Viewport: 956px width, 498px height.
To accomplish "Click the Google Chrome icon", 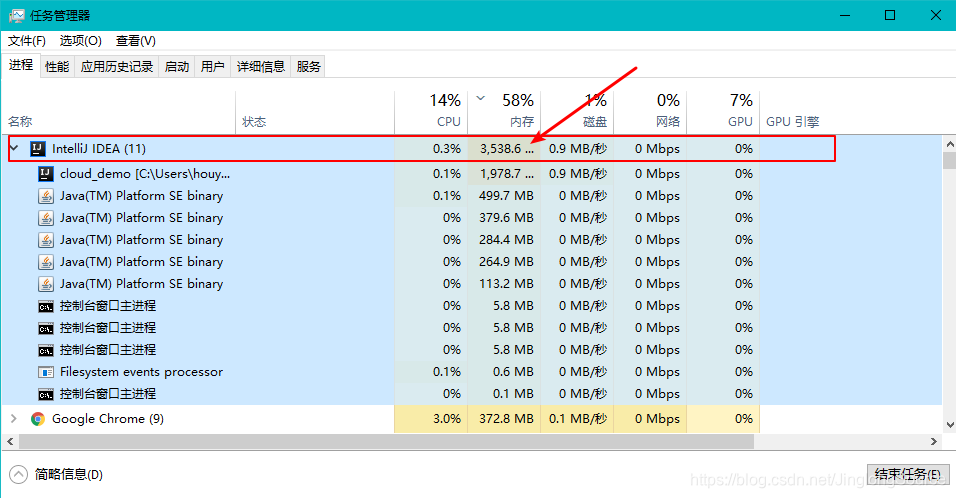I will [38, 419].
